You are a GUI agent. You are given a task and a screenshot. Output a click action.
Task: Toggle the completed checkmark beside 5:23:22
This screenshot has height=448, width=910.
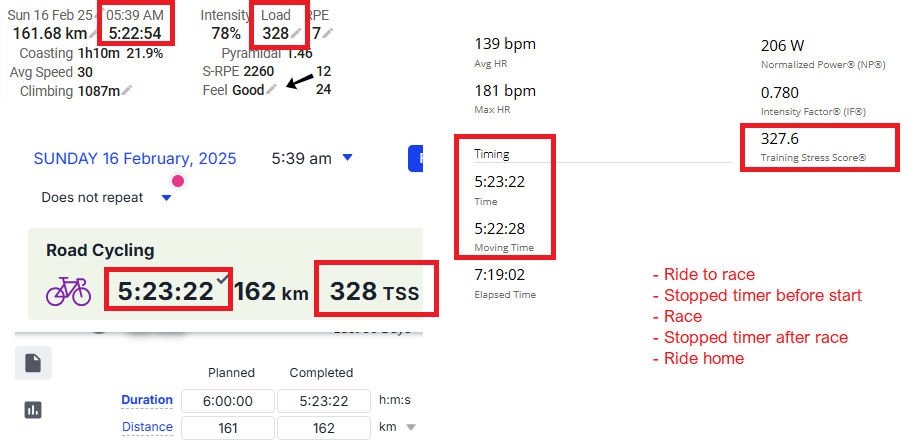[x=222, y=280]
